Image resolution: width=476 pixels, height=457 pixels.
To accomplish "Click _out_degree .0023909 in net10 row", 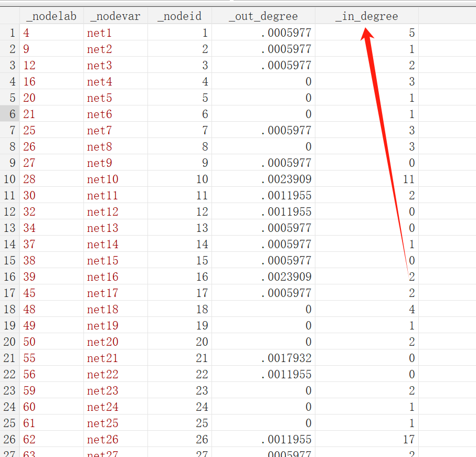I will coord(263,179).
